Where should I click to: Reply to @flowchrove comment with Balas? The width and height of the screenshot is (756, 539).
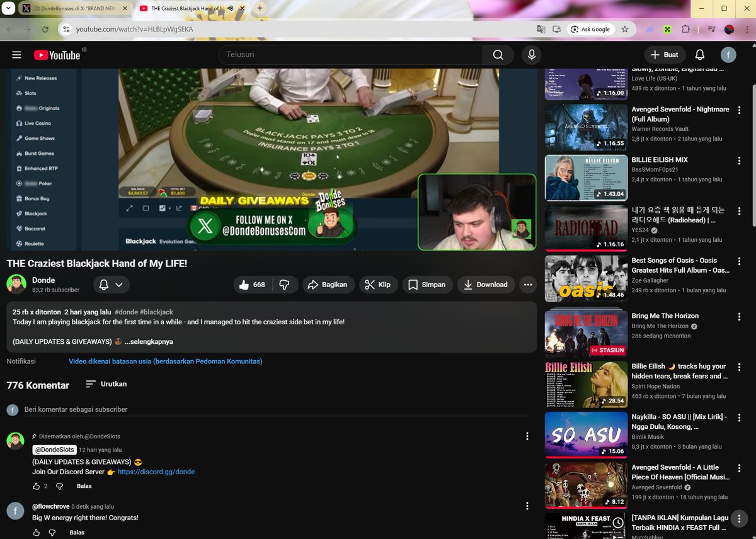[x=77, y=533]
